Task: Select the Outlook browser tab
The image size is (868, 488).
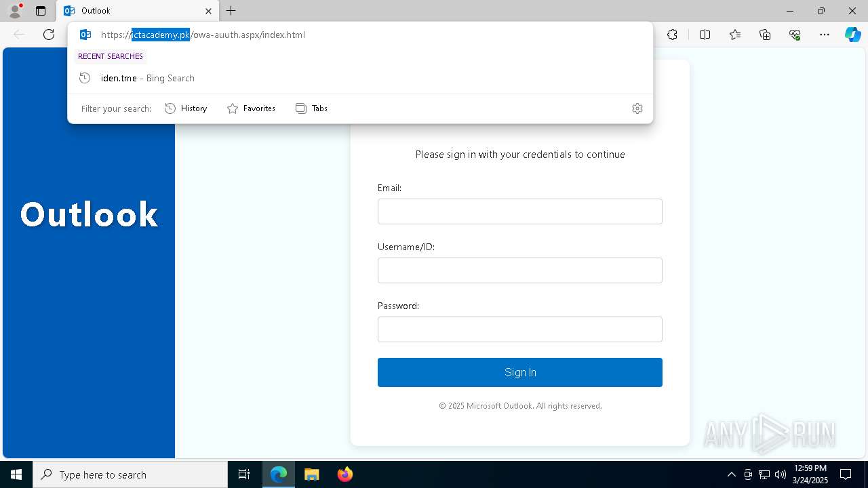Action: (138, 11)
